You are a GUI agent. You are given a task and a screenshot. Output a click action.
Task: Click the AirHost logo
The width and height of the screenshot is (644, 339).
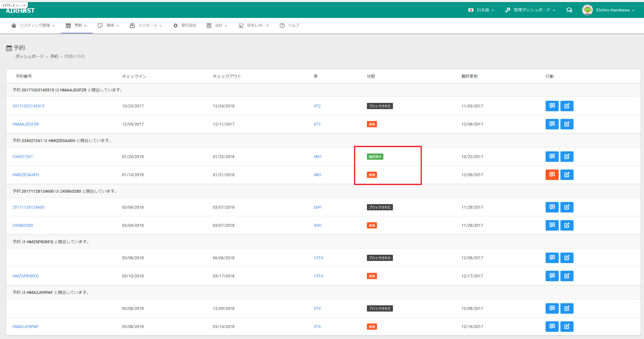(21, 11)
